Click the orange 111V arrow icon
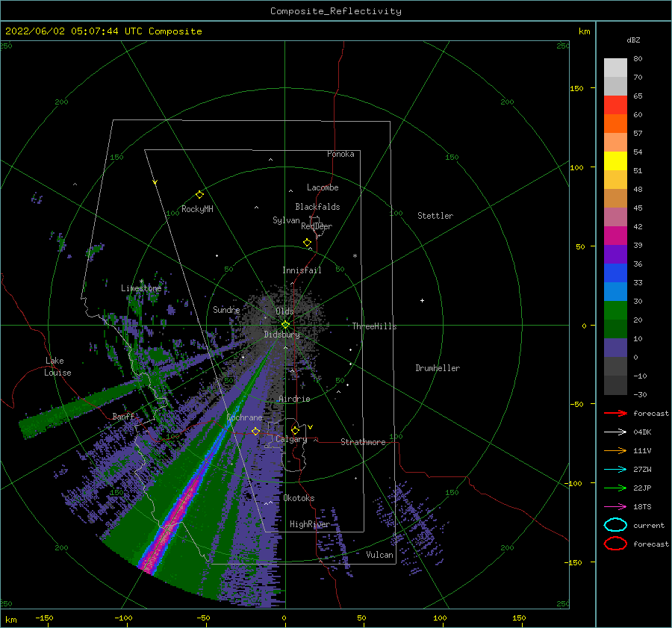Screen dimensions: 672x628 click(615, 450)
